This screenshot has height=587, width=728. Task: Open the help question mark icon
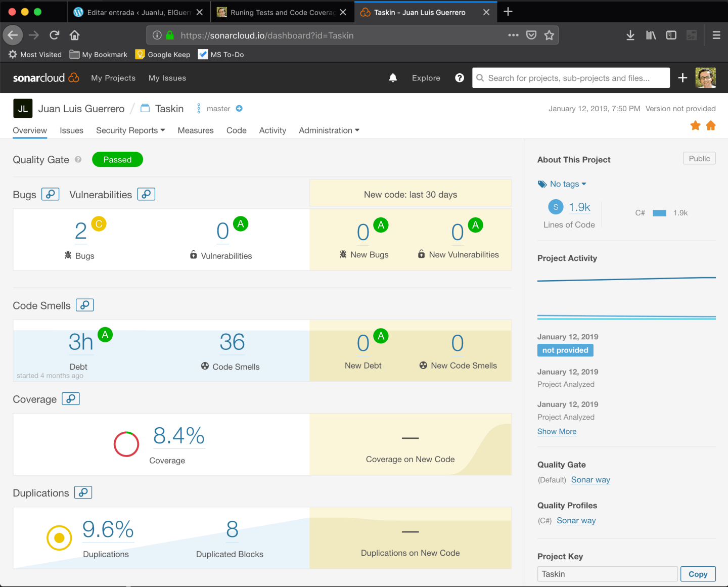point(459,78)
